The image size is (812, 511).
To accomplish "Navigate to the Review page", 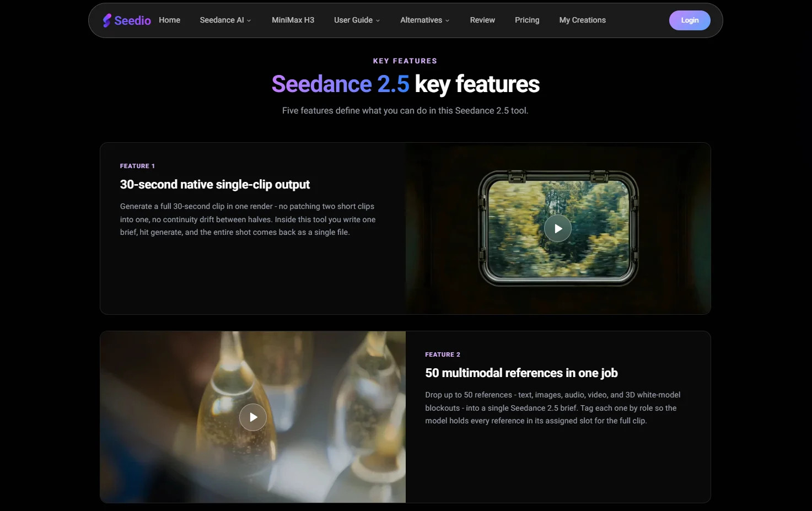I will point(482,20).
